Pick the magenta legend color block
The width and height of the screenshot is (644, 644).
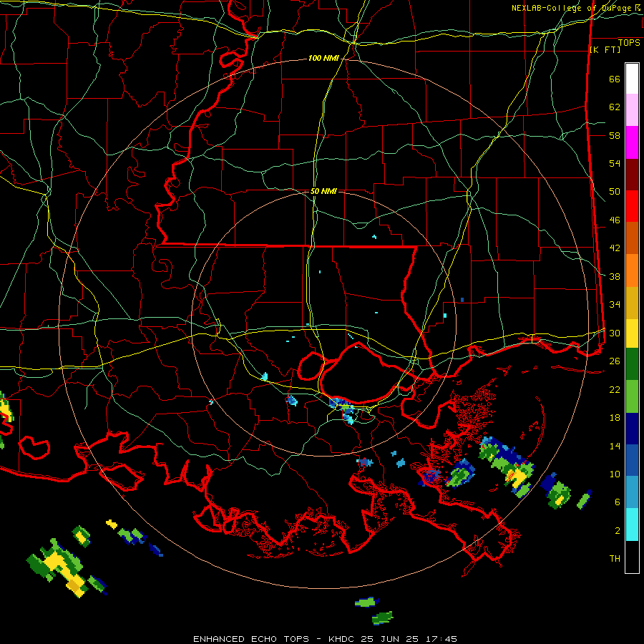click(632, 142)
